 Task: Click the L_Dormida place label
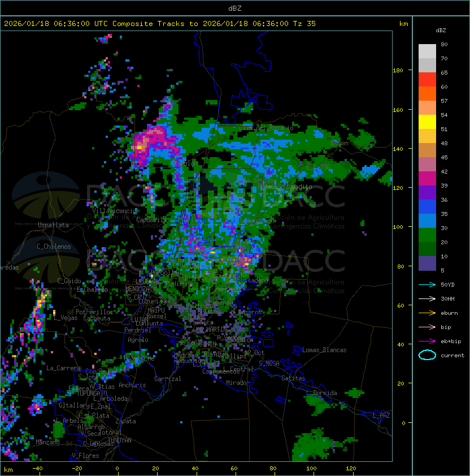[x=321, y=393]
